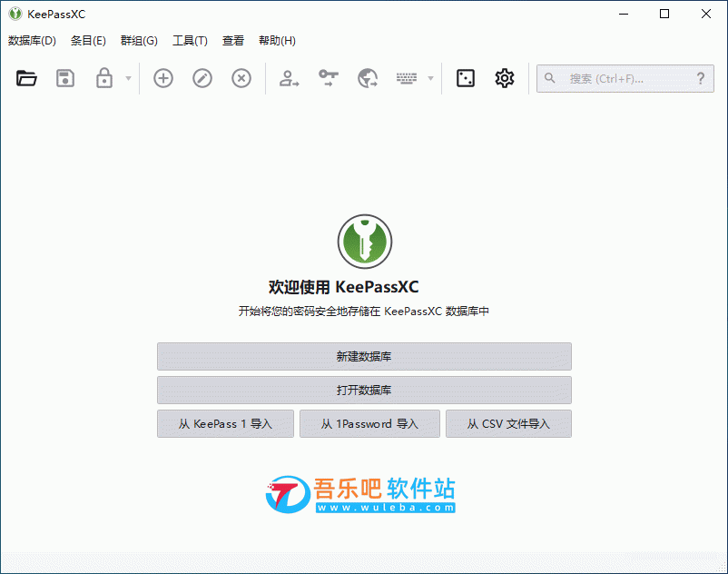
Task: Open the 条目(E) menu
Action: tap(88, 41)
